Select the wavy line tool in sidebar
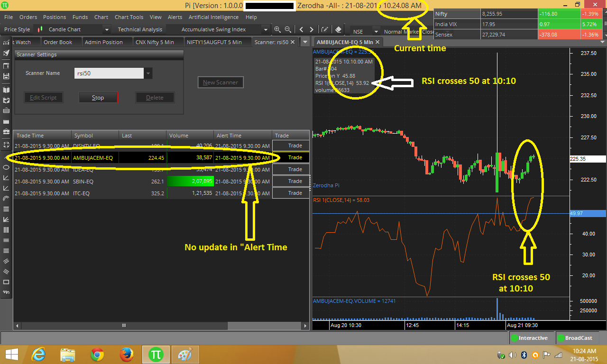Image resolution: width=607 pixels, height=364 pixels. pos(6,292)
